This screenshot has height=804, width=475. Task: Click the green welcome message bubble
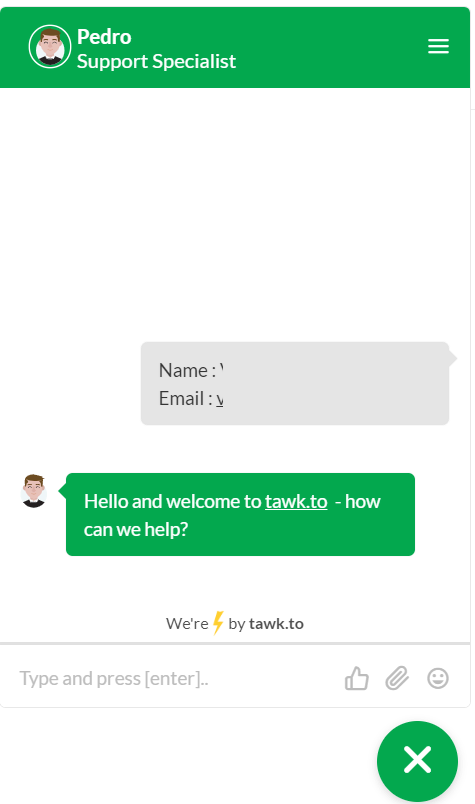[x=240, y=514]
